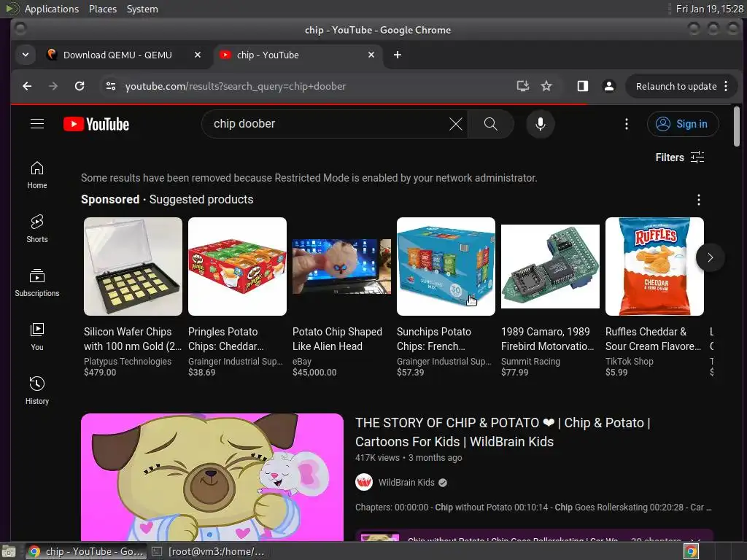Click the YouTube logo
The height and width of the screenshot is (560, 747).
tap(96, 124)
